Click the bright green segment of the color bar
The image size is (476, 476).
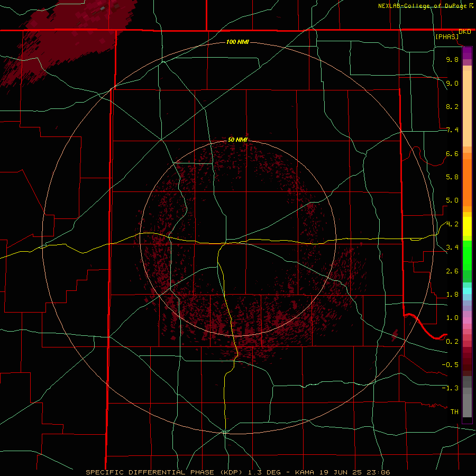(467, 255)
